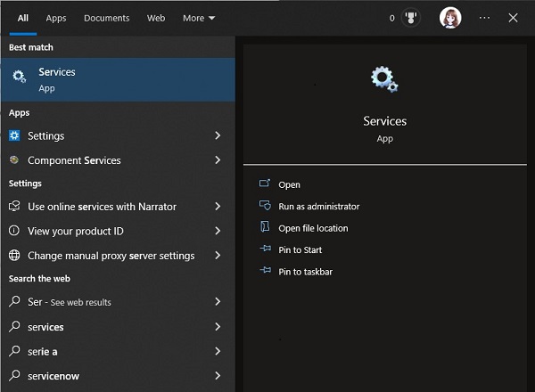Viewport: 535px width, 392px height.
Task: Select the Web filter tab
Action: [156, 18]
